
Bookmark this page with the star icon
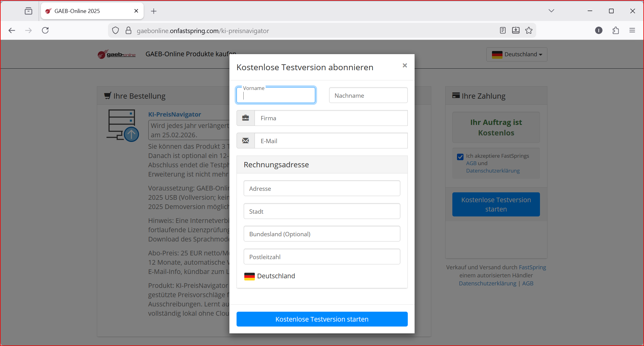529,30
